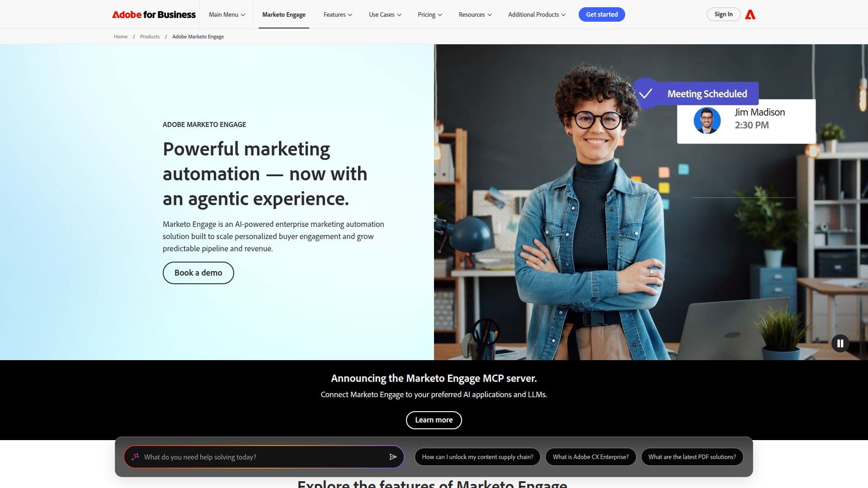Screen dimensions: 868x488
Task: Click the 'Jim Madison' name text
Action: [759, 112]
